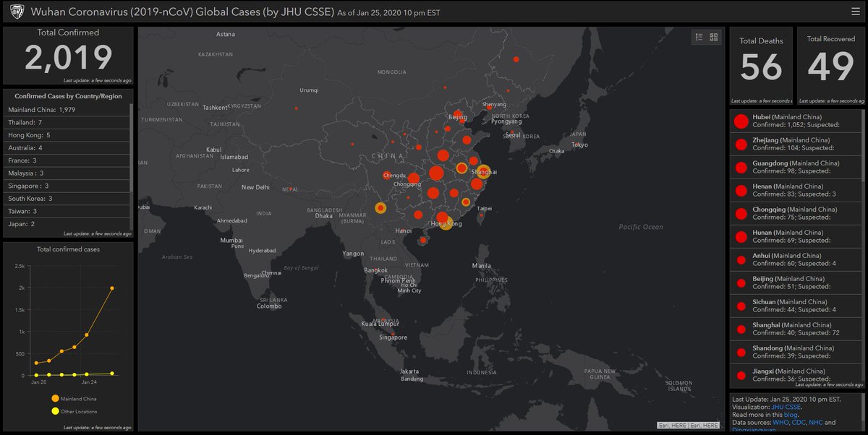Click the red circle beside the Chengdu label
The image size is (868, 435).
pos(387,174)
